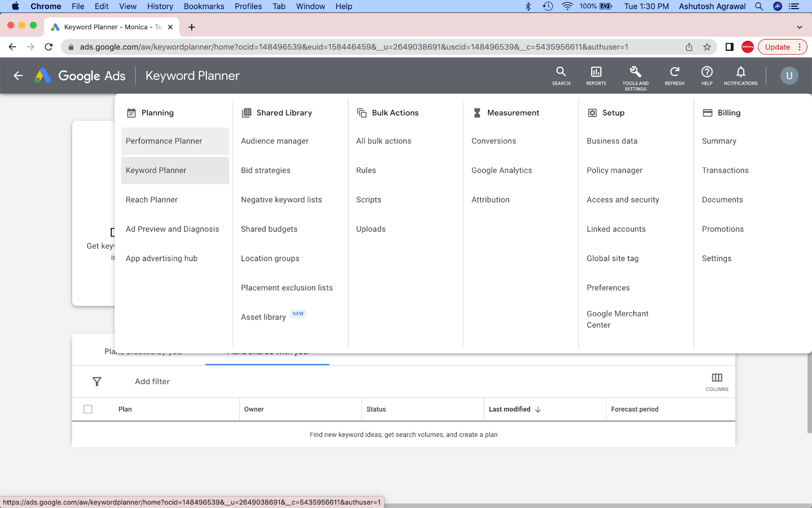This screenshot has height=508, width=812.
Task: Expand the Chrome tab search chevron
Action: (x=799, y=27)
